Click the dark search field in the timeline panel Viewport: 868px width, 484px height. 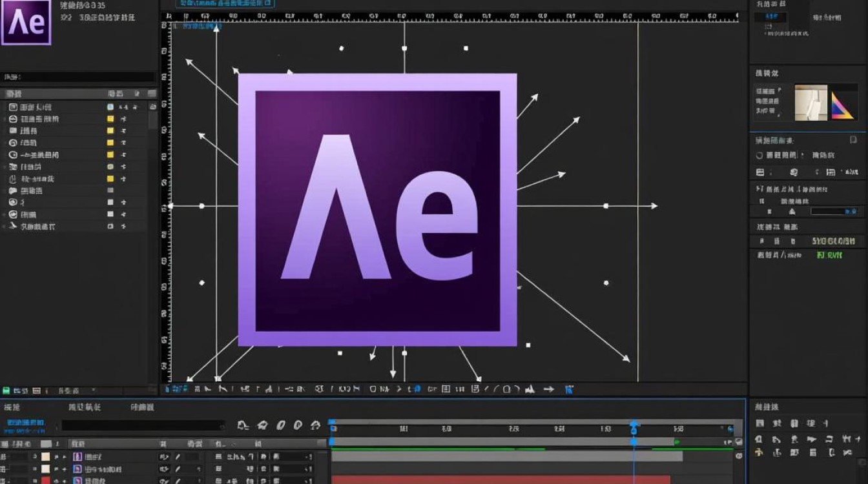click(143, 425)
